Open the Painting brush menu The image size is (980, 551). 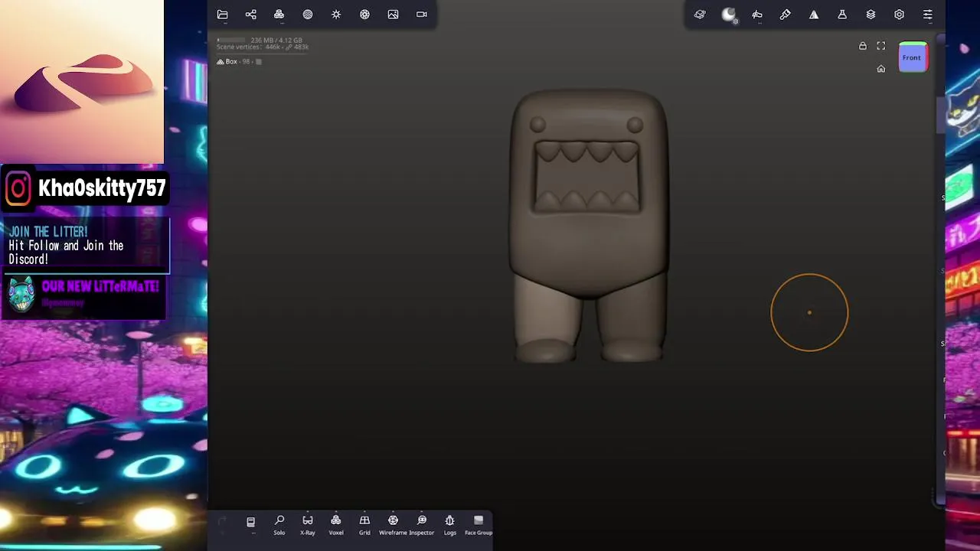tap(786, 15)
